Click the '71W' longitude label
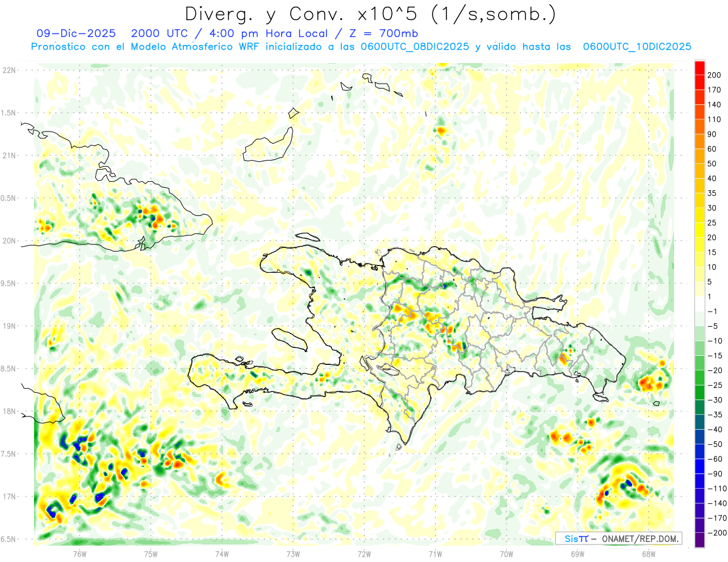 pos(435,554)
